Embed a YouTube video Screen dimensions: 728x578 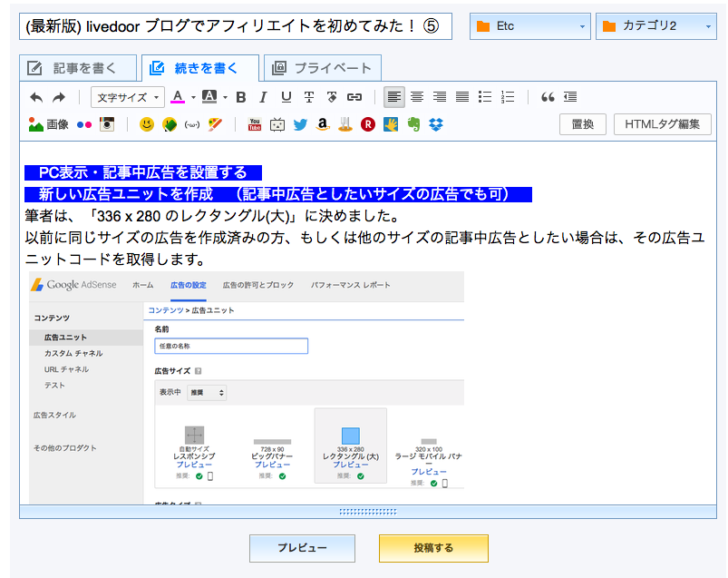pyautogui.click(x=255, y=124)
